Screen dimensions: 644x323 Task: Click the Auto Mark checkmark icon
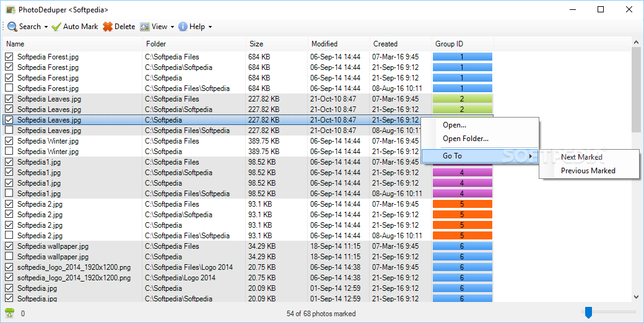(56, 27)
